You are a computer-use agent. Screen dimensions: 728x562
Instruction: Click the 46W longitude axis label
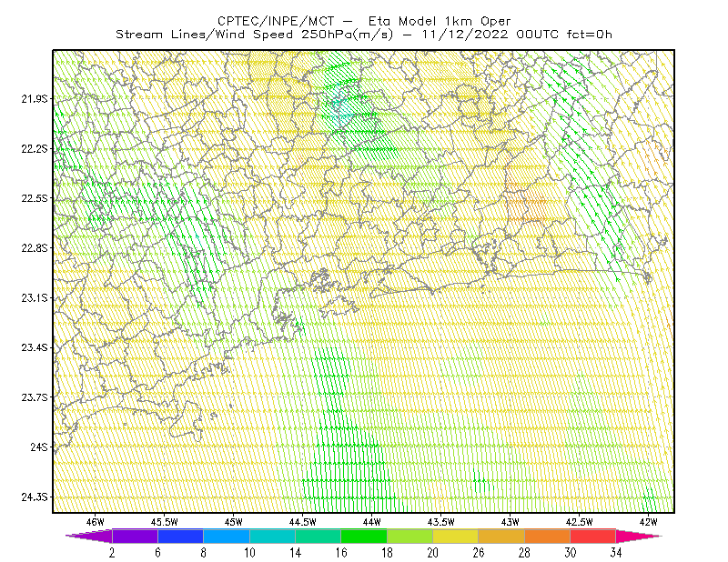click(96, 522)
